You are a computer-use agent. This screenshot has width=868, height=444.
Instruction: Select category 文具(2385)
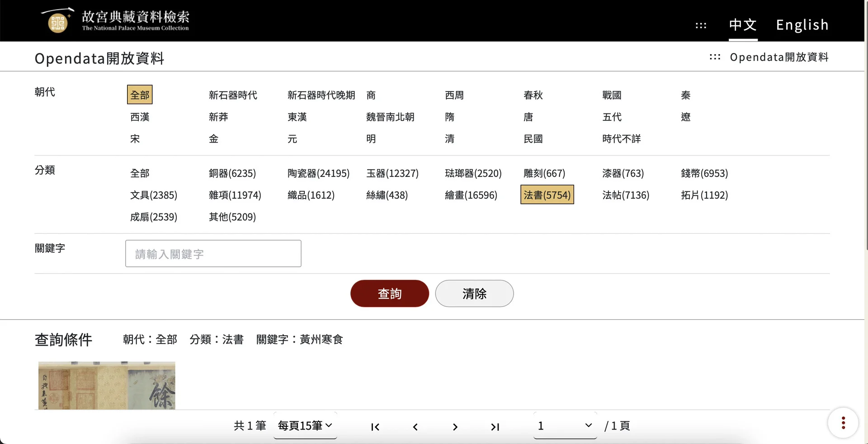coord(154,195)
